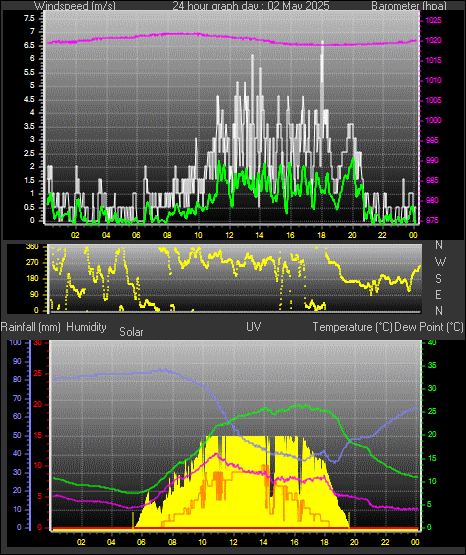Click the "Temperature (°C)" label

tap(352, 327)
